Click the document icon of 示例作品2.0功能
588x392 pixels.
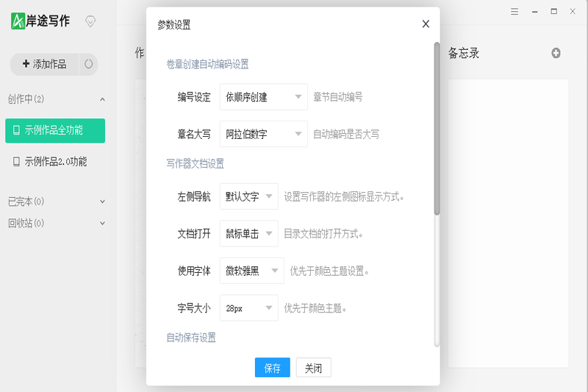click(16, 162)
